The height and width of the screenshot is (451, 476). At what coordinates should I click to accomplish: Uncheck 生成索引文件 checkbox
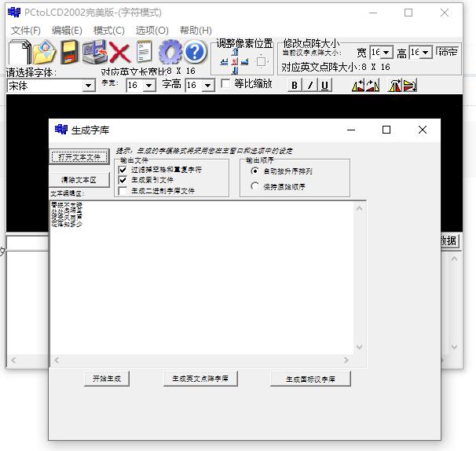tap(123, 180)
